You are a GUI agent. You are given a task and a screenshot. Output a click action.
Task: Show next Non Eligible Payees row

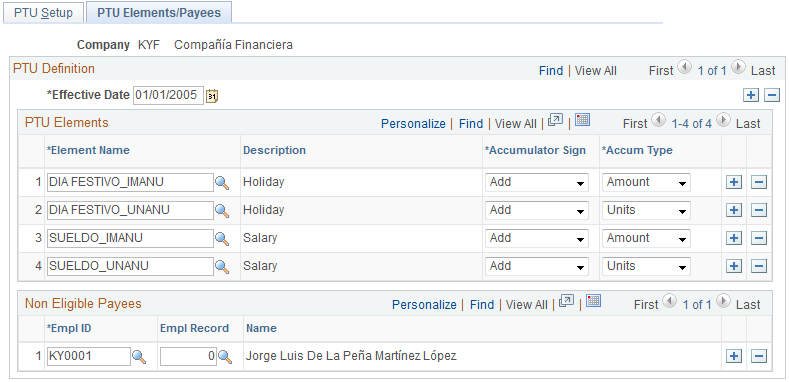click(723, 300)
